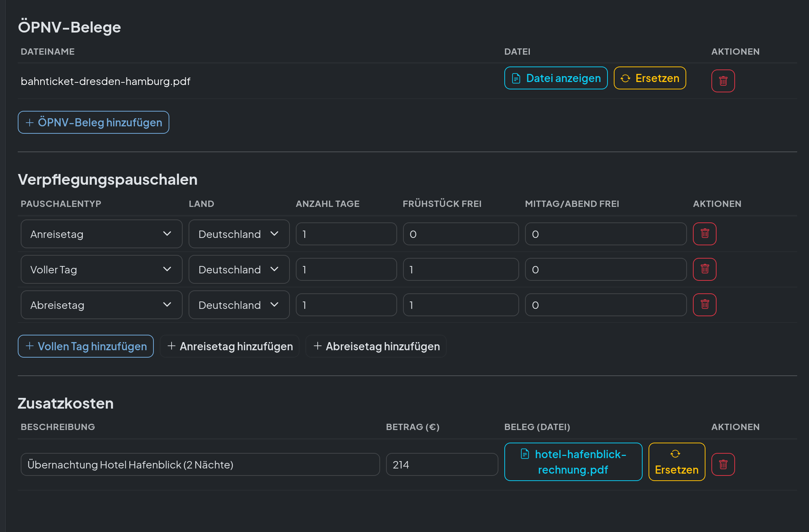809x532 pixels.
Task: Open Land dropdown in Abreisetag row
Action: pos(239,305)
